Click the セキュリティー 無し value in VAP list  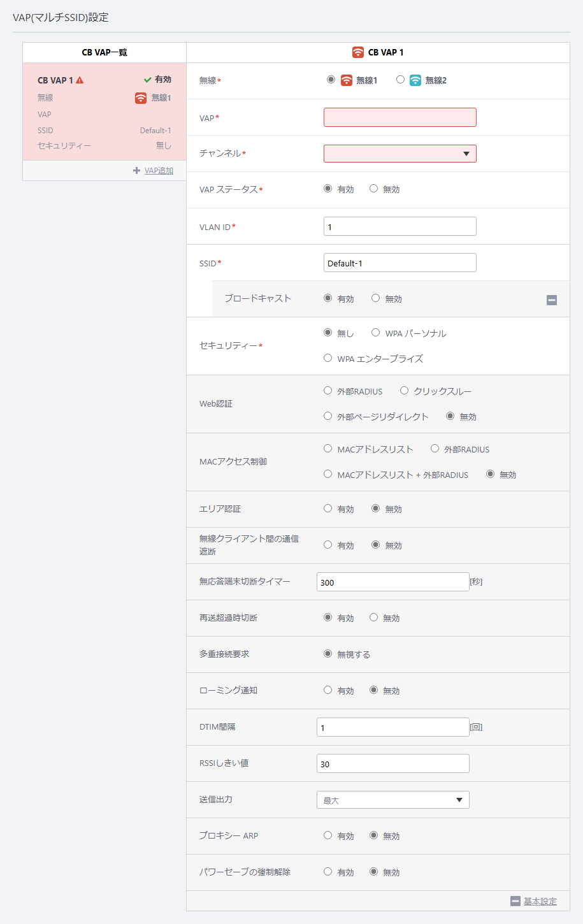pyautogui.click(x=164, y=146)
